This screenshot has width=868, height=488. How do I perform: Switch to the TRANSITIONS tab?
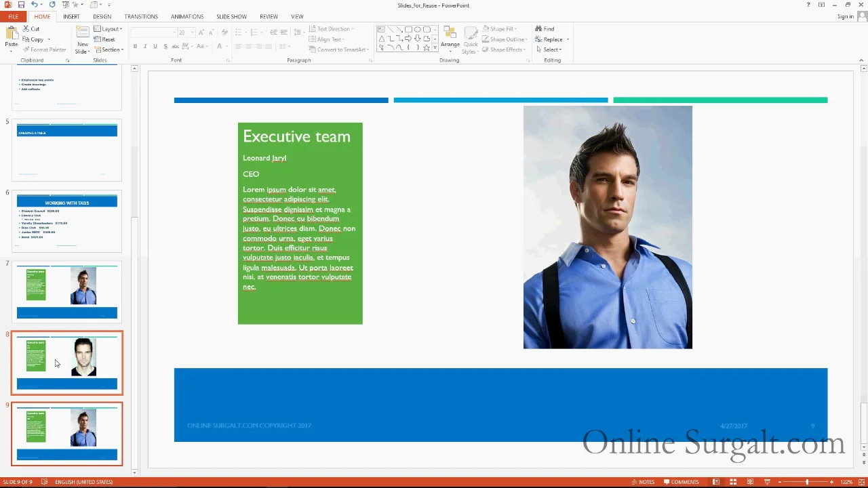(x=141, y=16)
